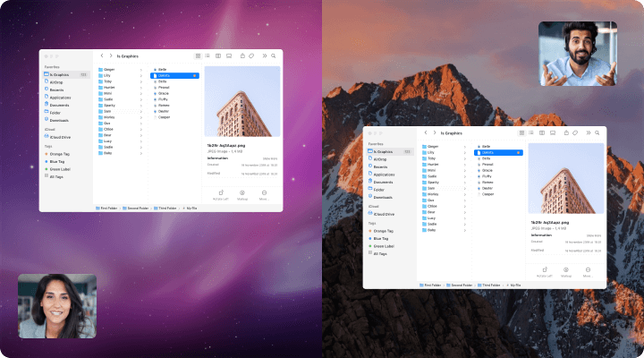
Task: Click More icon in mountain-wallpaper Finder preview
Action: 588,269
